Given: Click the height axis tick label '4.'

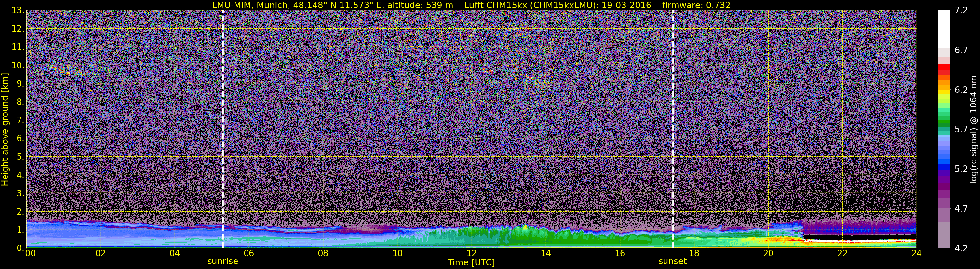Looking at the screenshot, I should click(x=20, y=175).
